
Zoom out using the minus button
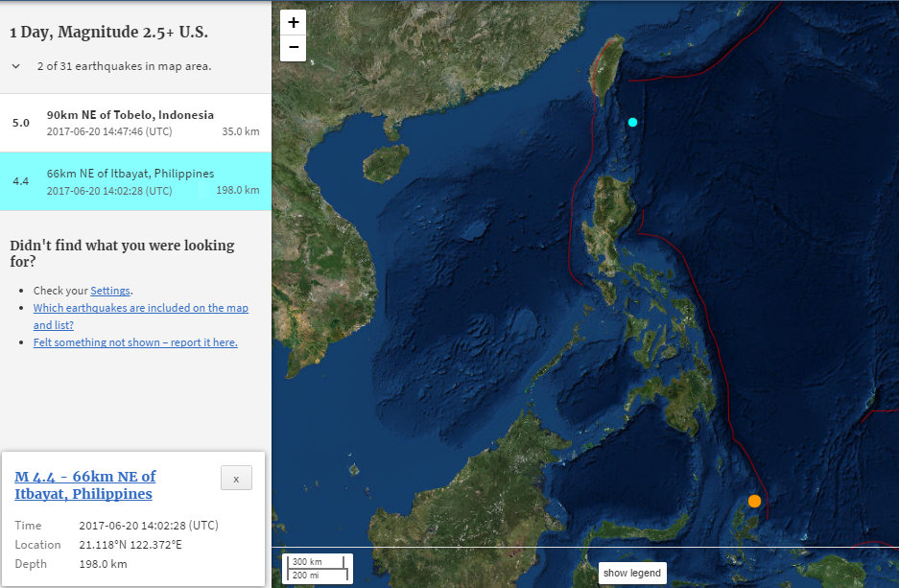pyautogui.click(x=293, y=46)
